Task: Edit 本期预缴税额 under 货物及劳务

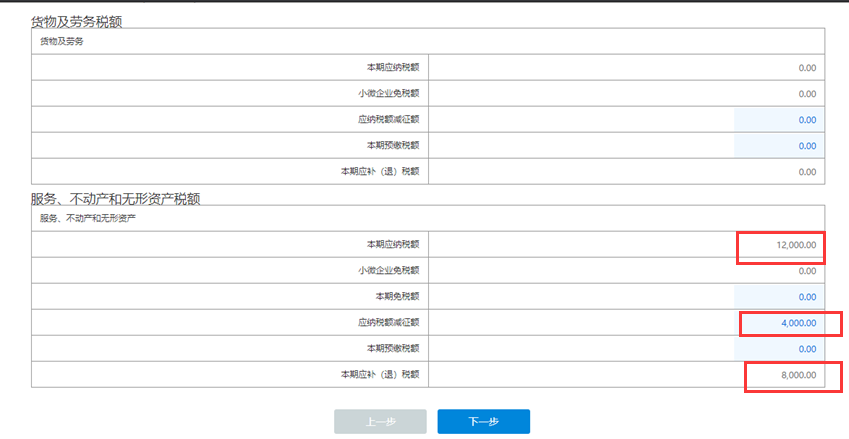Action: [779, 146]
